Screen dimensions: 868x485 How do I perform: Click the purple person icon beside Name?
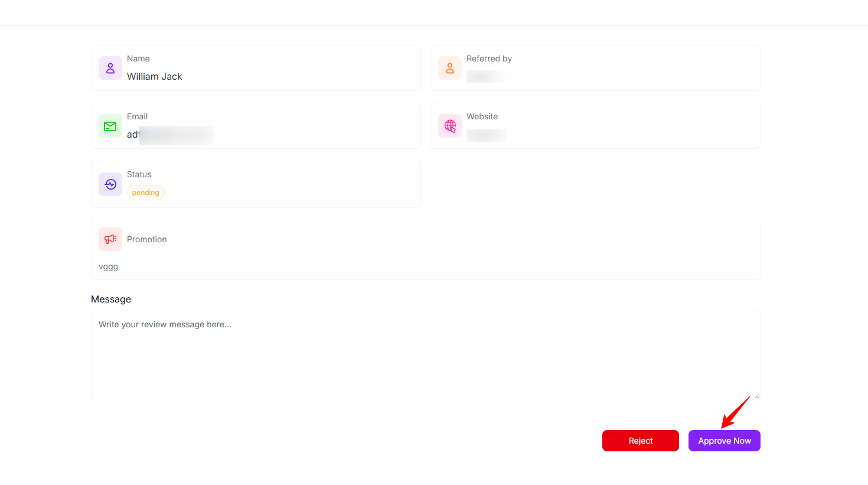click(110, 68)
